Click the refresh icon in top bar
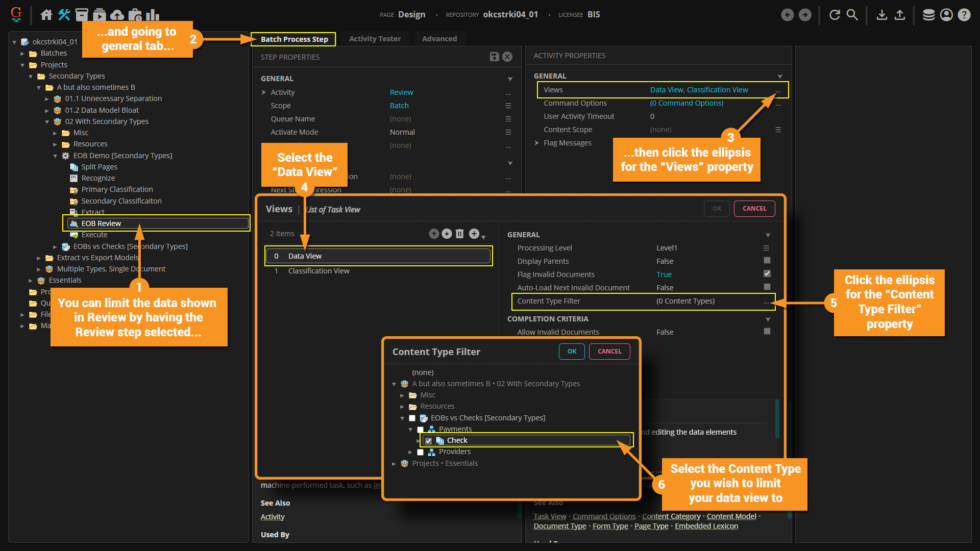The height and width of the screenshot is (551, 980). (835, 15)
